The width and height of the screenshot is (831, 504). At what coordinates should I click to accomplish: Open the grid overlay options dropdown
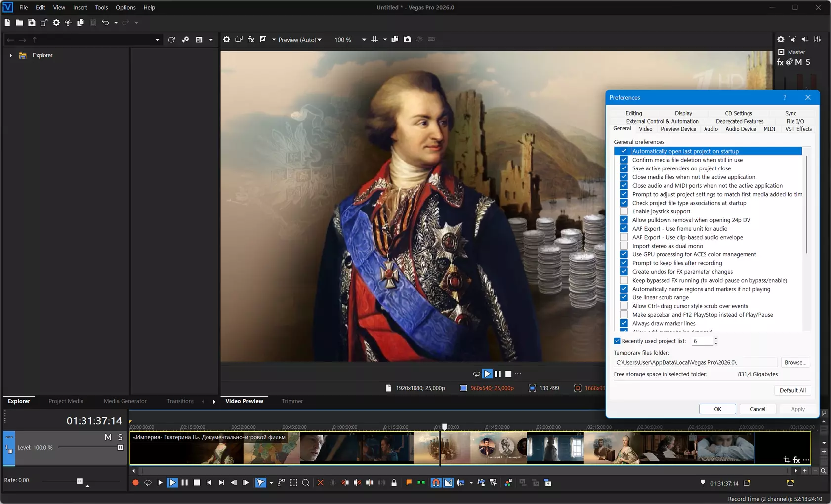(x=385, y=40)
